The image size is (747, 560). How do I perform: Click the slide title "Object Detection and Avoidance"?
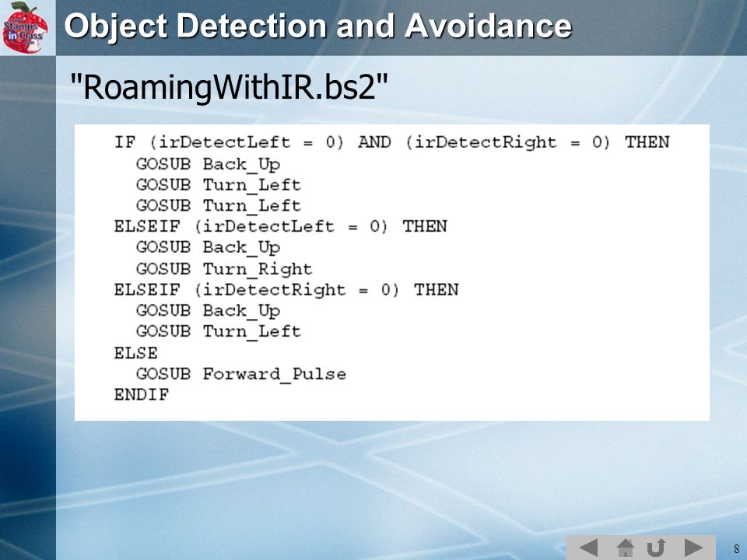pos(317,26)
